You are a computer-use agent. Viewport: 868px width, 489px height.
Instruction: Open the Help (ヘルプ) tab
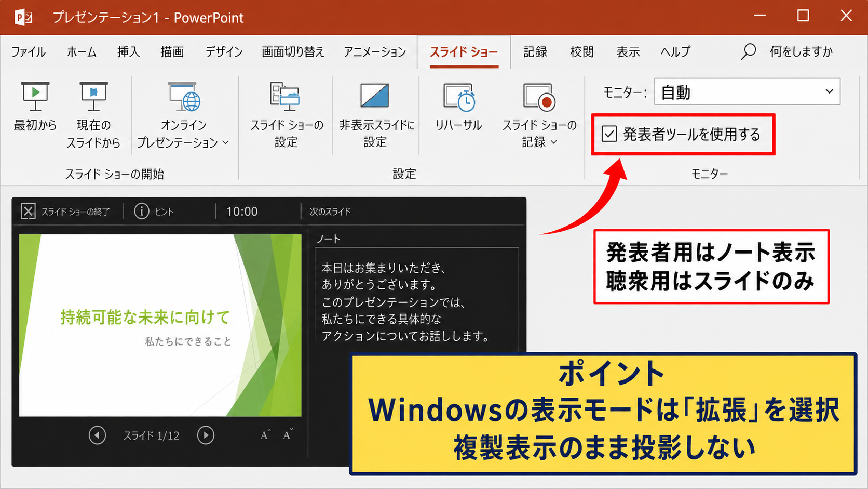[675, 52]
